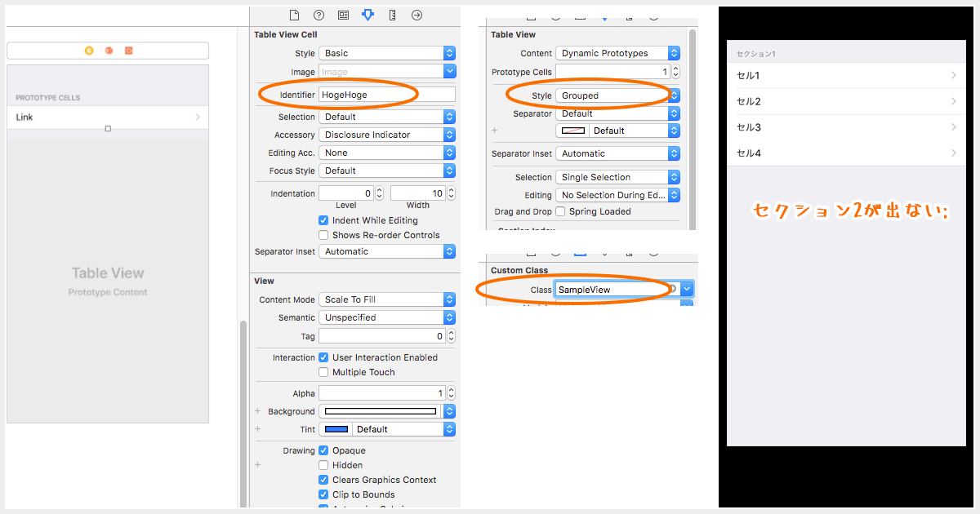Open the Connections inspector

click(416, 15)
